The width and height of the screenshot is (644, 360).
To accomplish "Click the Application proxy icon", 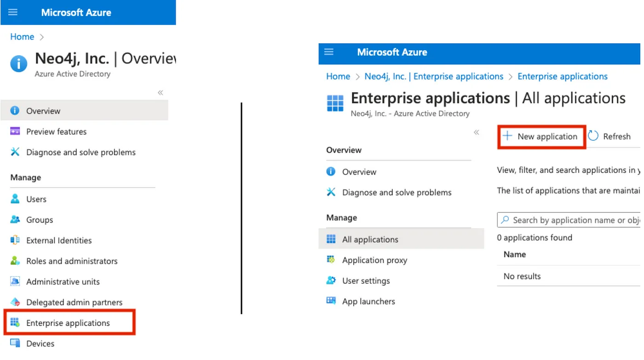I will (331, 260).
